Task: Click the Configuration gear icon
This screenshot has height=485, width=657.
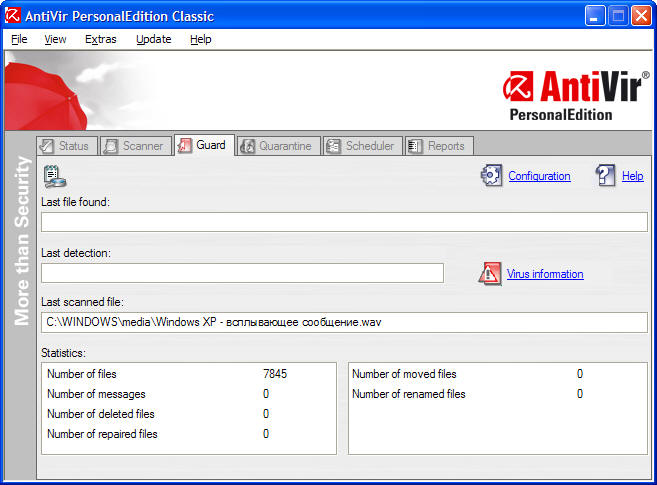Action: point(491,175)
